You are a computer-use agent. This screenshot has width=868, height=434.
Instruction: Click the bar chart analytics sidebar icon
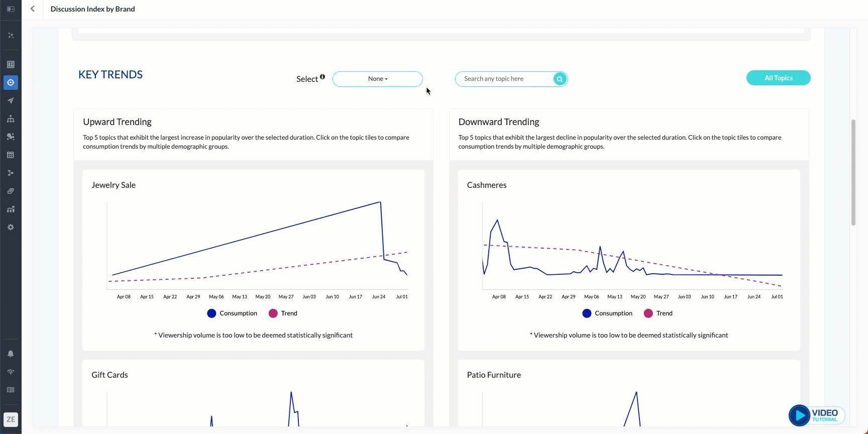point(11,209)
